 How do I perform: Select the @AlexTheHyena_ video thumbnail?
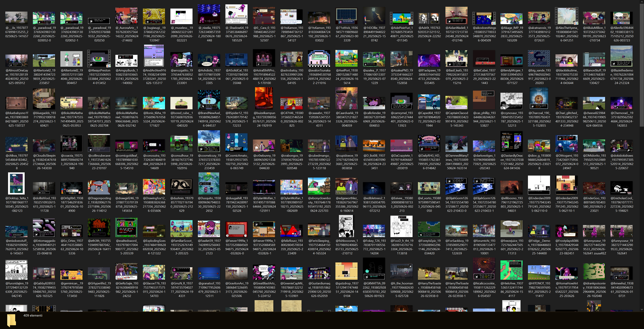click(x=567, y=16)
